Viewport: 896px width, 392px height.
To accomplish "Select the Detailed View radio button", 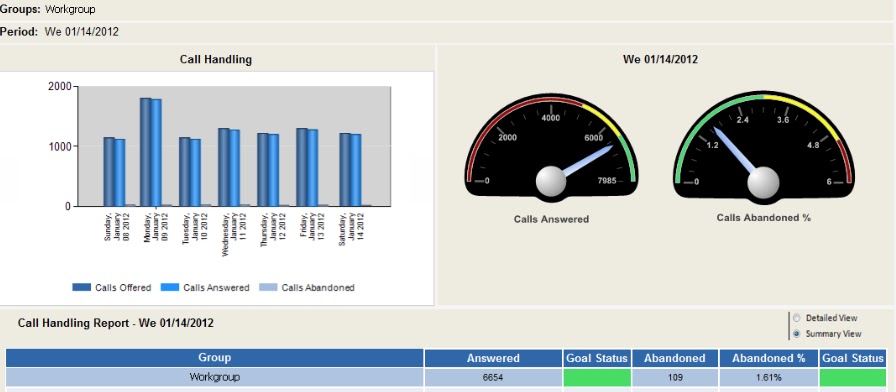I will (x=797, y=318).
